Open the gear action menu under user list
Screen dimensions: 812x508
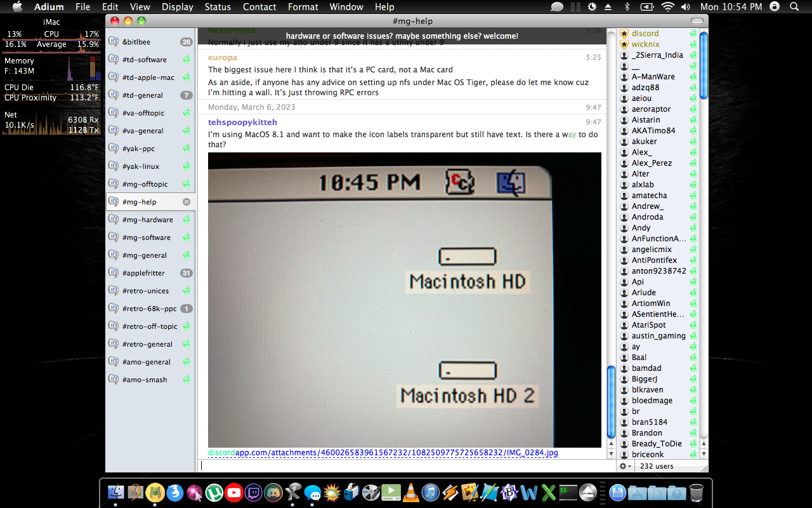click(625, 466)
